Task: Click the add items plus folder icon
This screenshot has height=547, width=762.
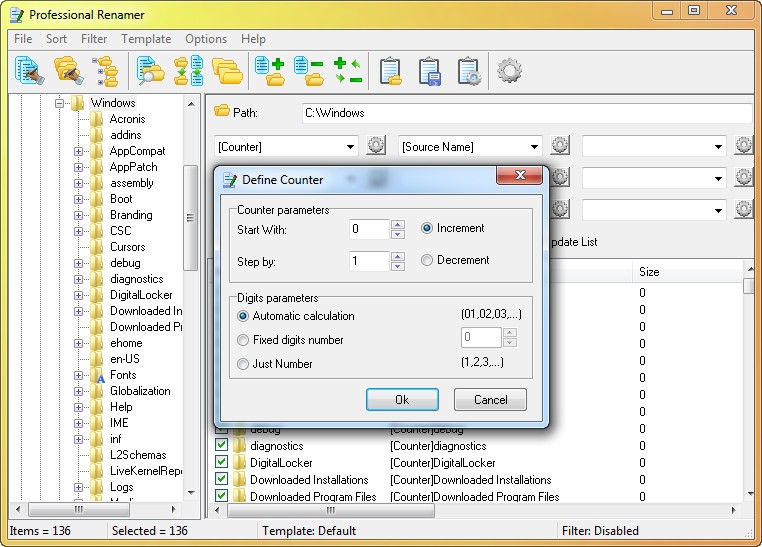Action: point(270,71)
